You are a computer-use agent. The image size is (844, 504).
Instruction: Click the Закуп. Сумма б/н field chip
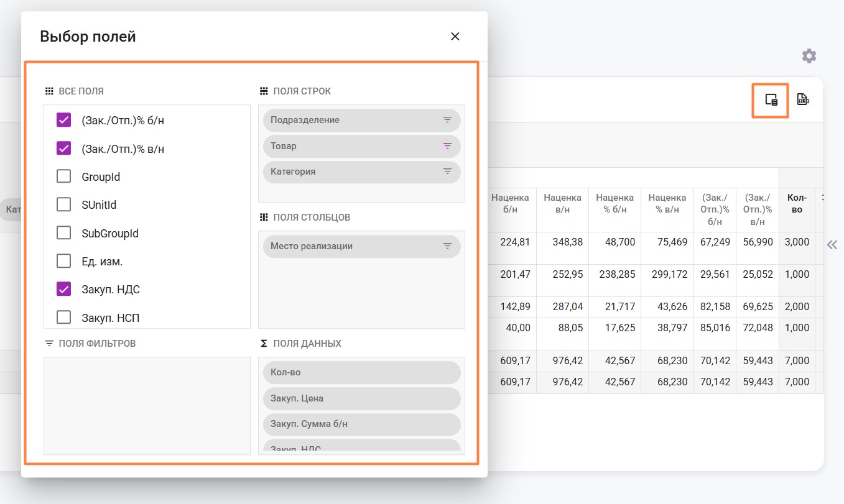361,424
